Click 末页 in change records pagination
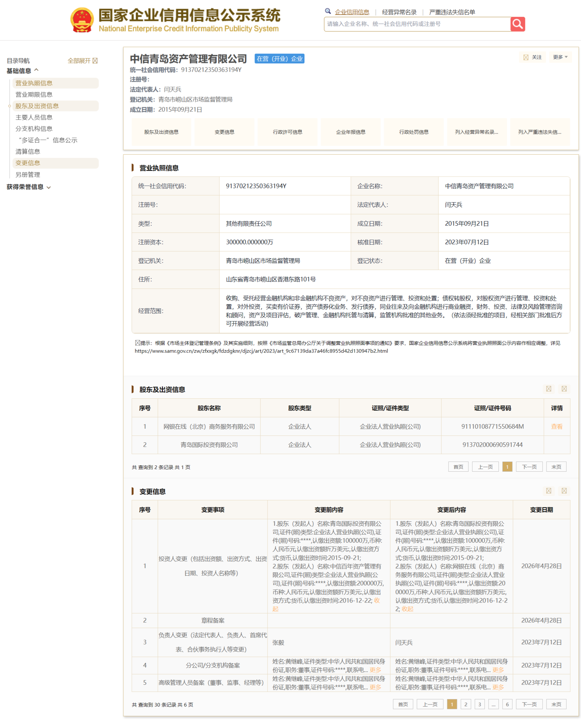Screen dimensions: 581x728 click(x=556, y=704)
